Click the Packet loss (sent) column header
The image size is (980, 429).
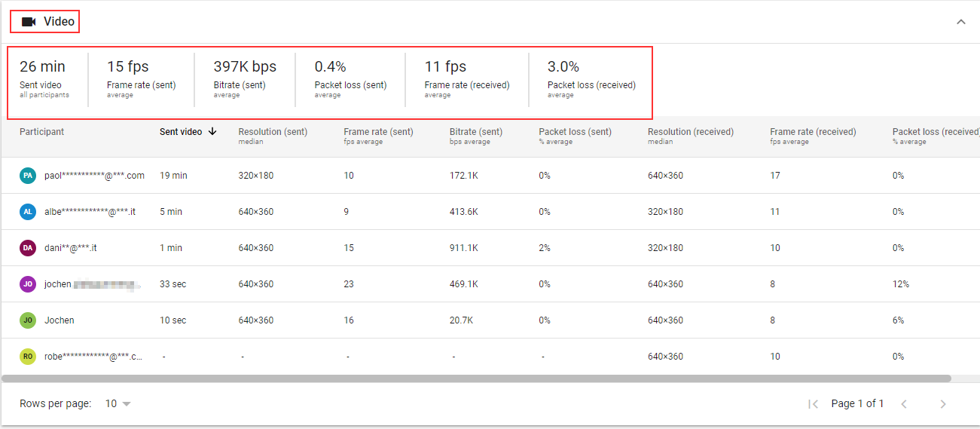tap(575, 136)
